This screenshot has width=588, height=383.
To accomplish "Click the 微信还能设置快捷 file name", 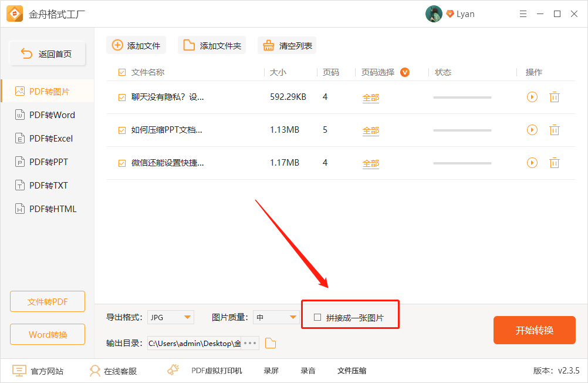I will click(167, 163).
